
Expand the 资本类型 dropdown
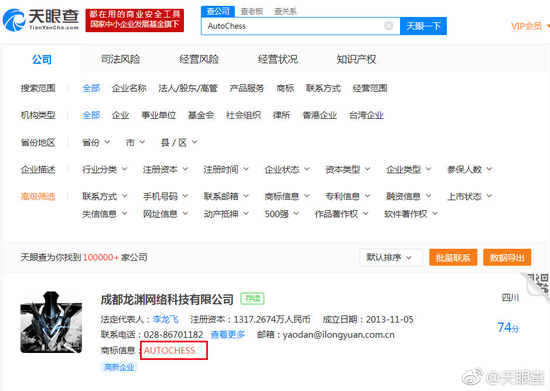(348, 169)
